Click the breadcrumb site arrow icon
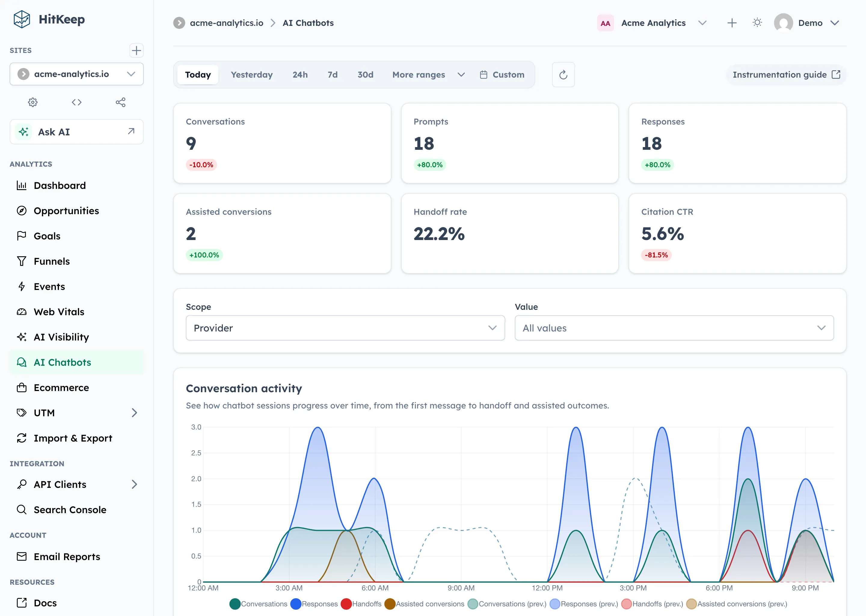The height and width of the screenshot is (616, 866). [179, 23]
